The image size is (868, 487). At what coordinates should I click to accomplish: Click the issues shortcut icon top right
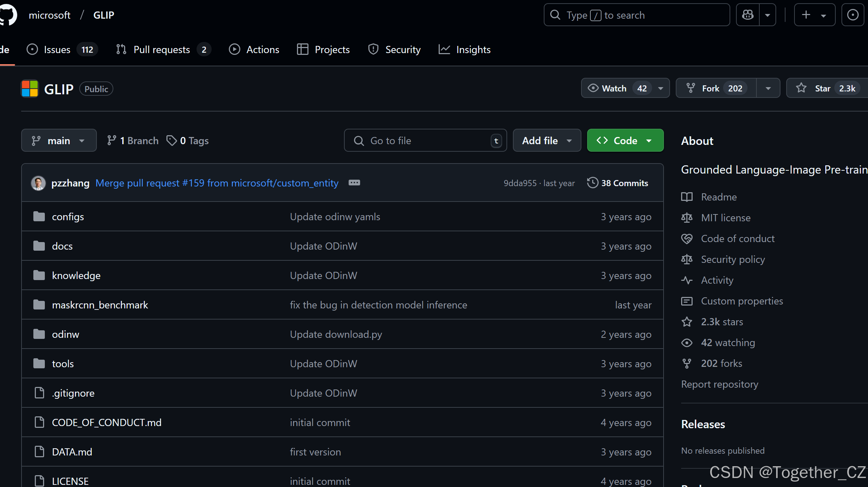coord(853,15)
